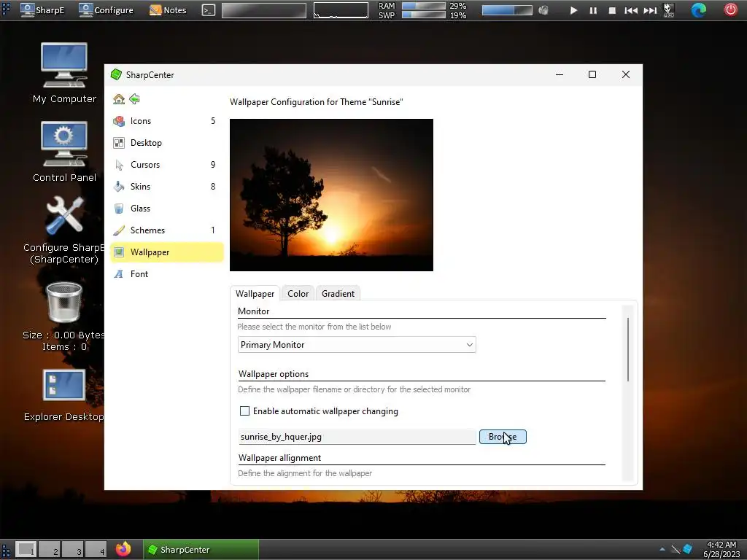Click the sunrise wallpaper preview image

[x=331, y=195]
